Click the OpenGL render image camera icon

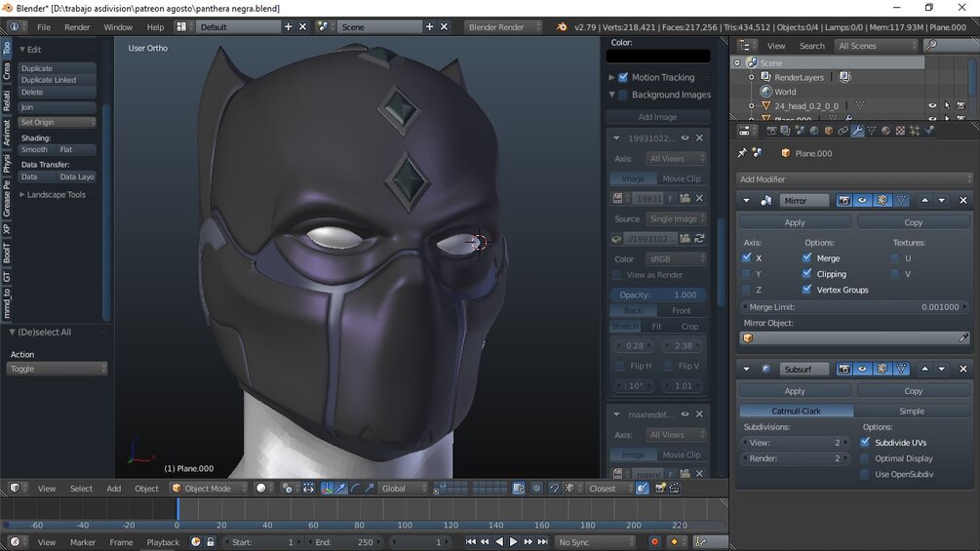click(659, 489)
